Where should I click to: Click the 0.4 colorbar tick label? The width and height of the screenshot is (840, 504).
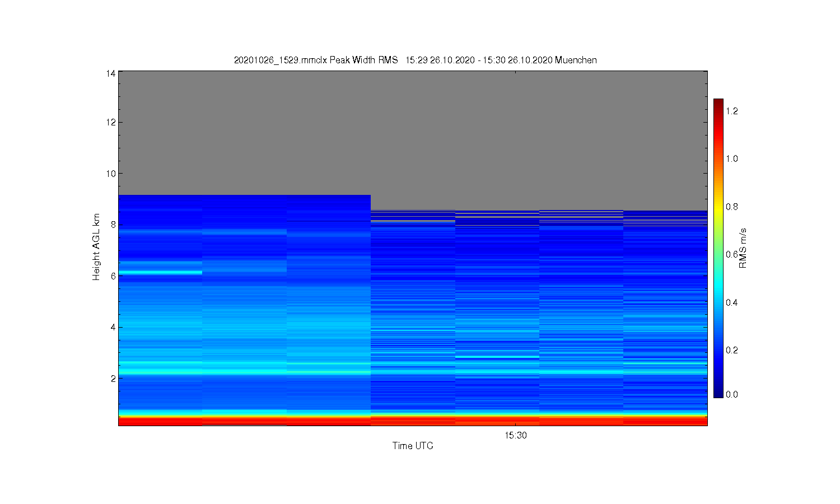[732, 302]
